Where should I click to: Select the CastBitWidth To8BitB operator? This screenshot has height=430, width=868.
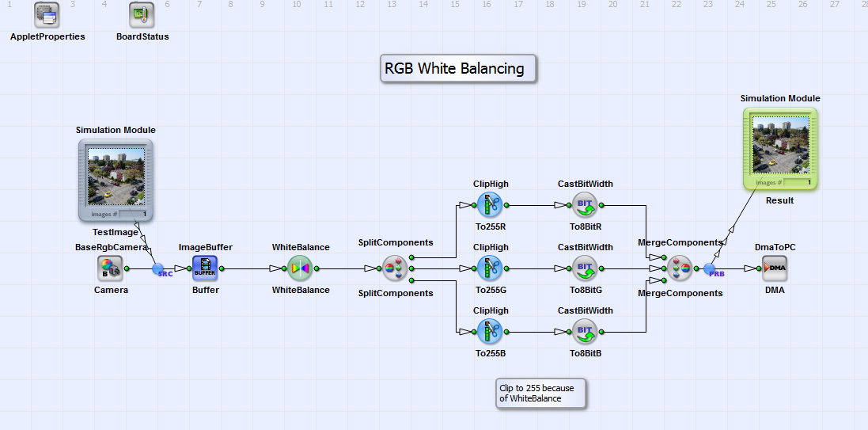tap(586, 329)
